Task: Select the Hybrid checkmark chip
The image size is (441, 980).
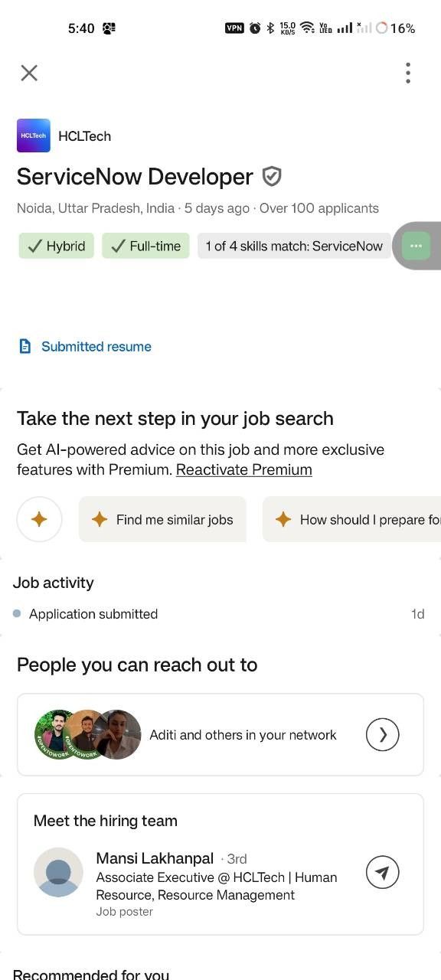Action: tap(57, 246)
